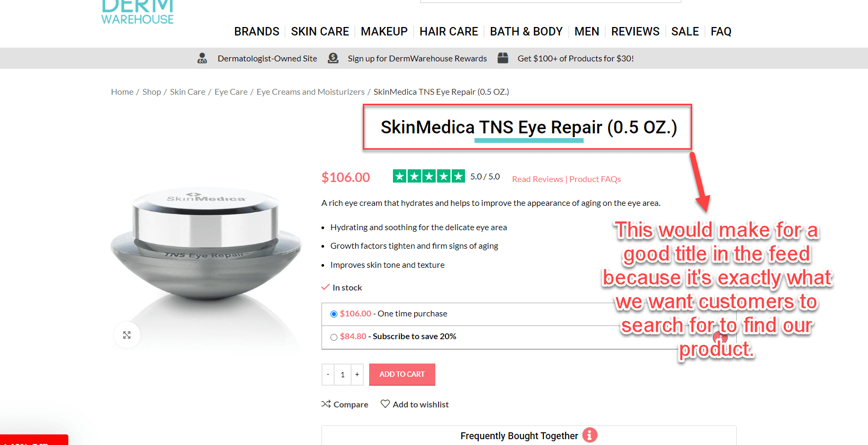Screen dimensions: 868x445
Task: Expand product photo with fullscreen icon
Action: click(x=127, y=334)
